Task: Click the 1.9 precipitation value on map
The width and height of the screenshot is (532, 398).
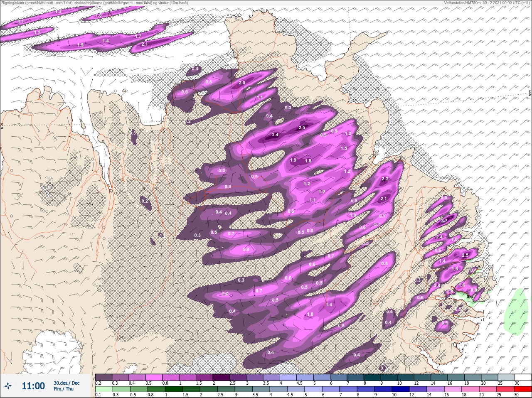Action: coord(293,160)
